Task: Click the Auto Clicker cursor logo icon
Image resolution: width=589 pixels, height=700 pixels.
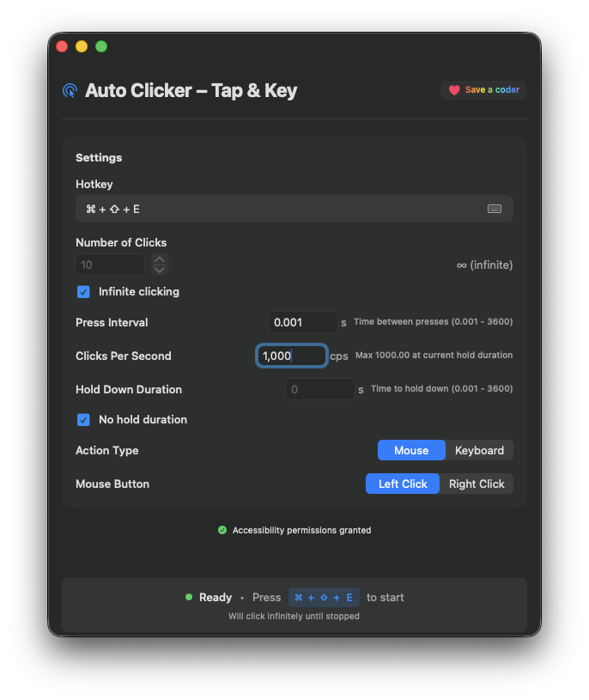Action: pos(68,90)
